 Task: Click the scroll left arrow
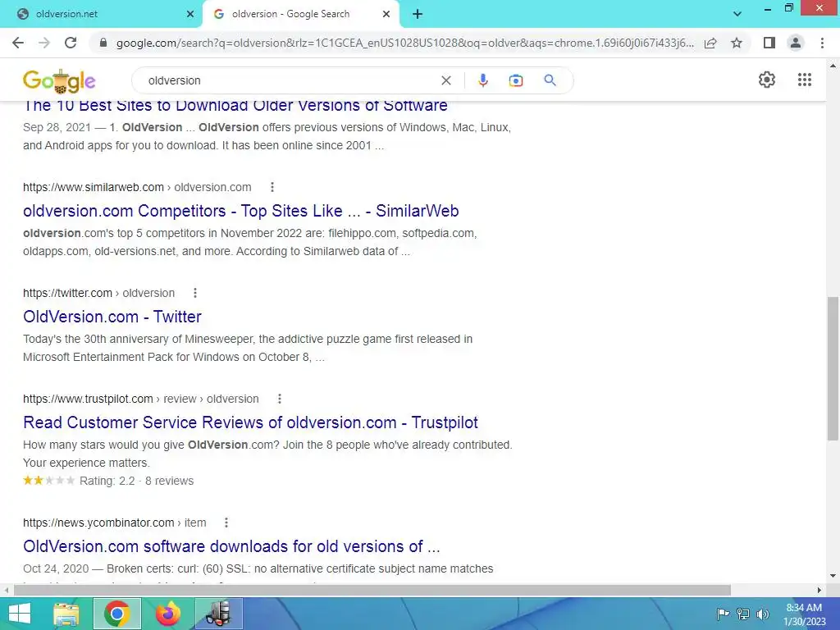6,590
